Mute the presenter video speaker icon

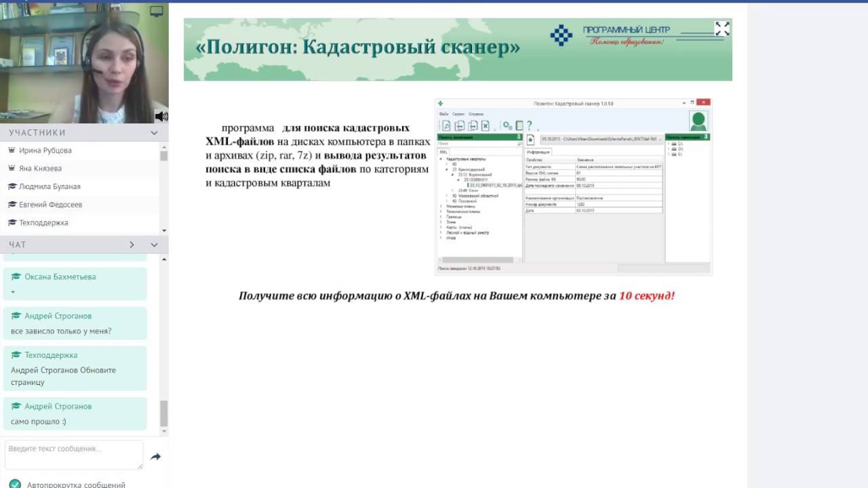click(161, 116)
